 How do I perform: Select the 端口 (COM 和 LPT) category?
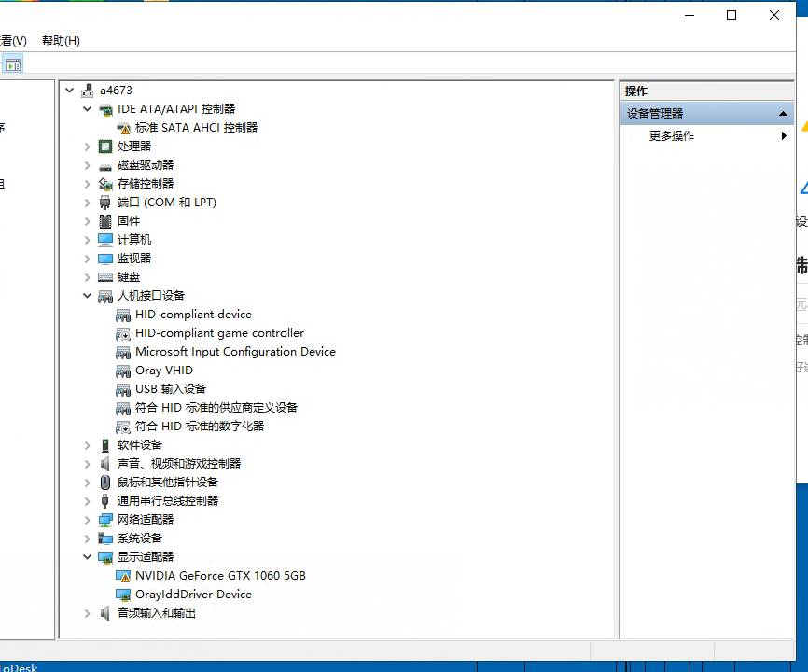point(166,203)
